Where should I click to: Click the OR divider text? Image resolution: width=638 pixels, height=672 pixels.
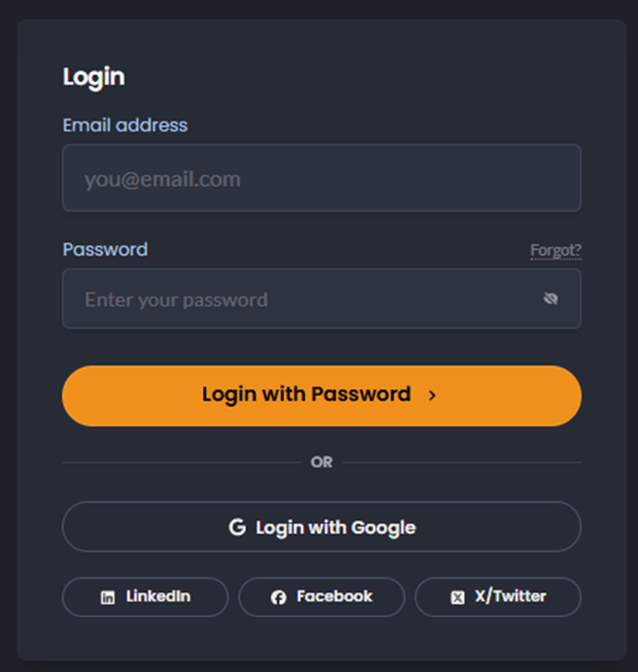click(x=322, y=462)
